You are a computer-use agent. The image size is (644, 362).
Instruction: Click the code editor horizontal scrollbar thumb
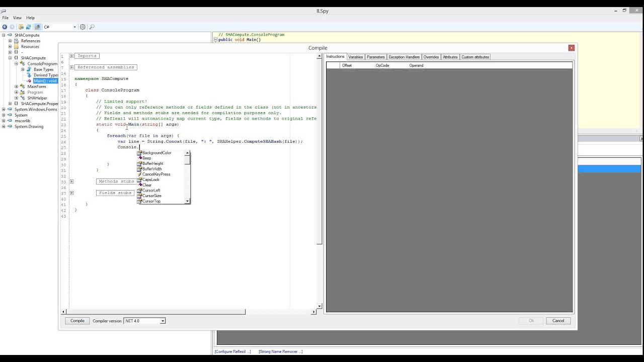point(157,312)
